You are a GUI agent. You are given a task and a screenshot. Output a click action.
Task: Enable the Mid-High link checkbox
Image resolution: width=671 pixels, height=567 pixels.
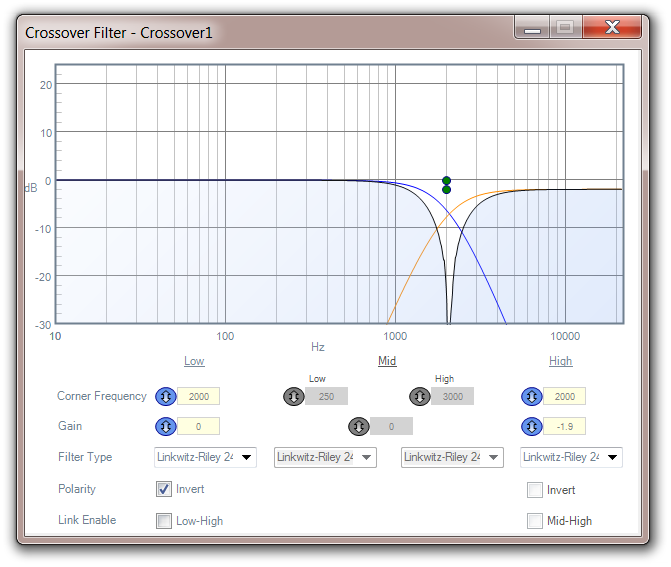(535, 521)
